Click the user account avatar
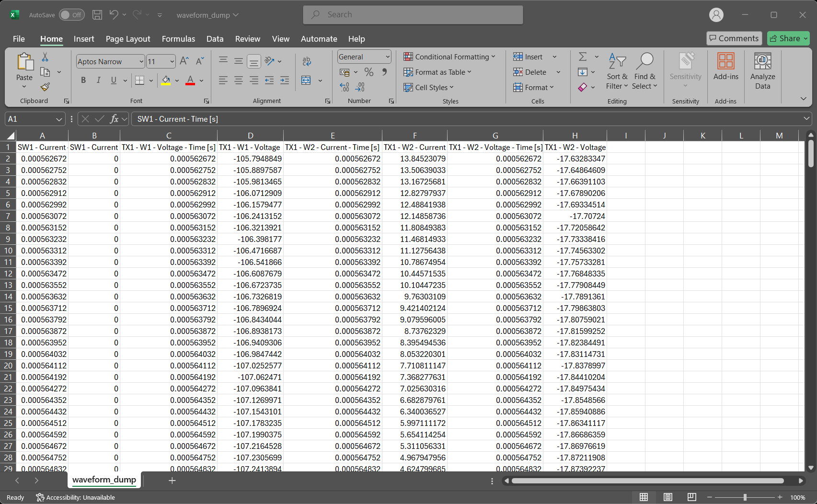Viewport: 817px width, 504px height. point(716,15)
